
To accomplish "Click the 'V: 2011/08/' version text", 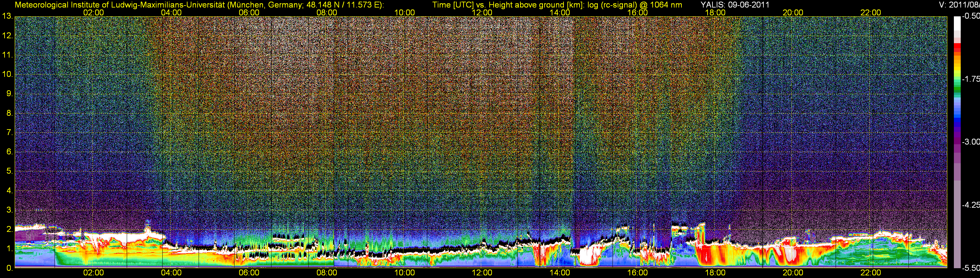I will click(959, 5).
